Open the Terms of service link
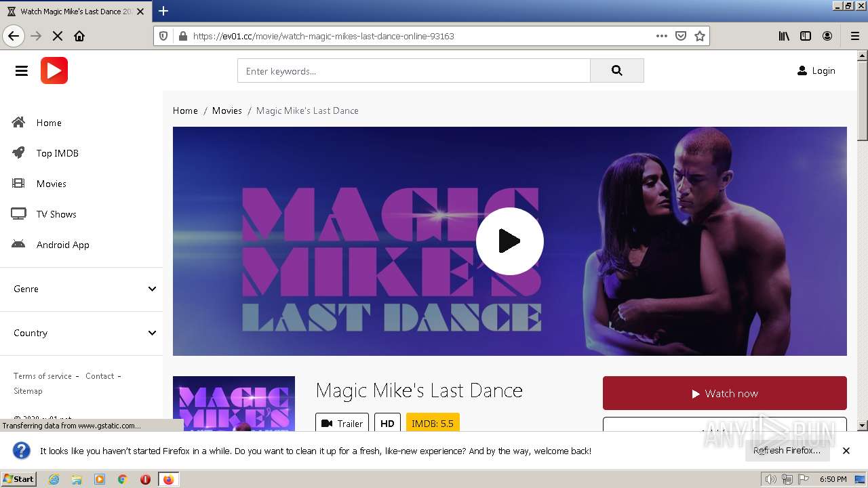The height and width of the screenshot is (488, 868). [43, 376]
